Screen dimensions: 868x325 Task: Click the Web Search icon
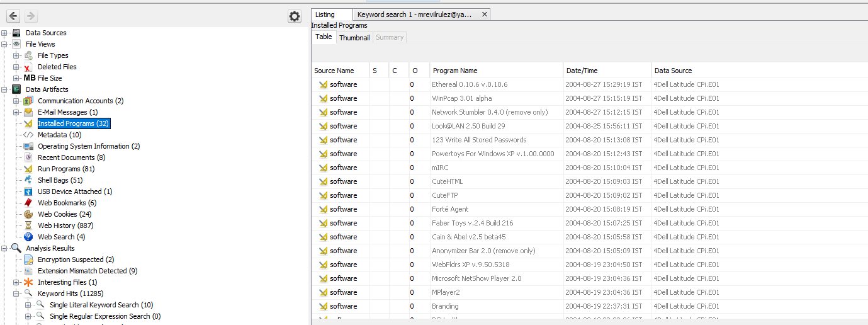[x=28, y=237]
